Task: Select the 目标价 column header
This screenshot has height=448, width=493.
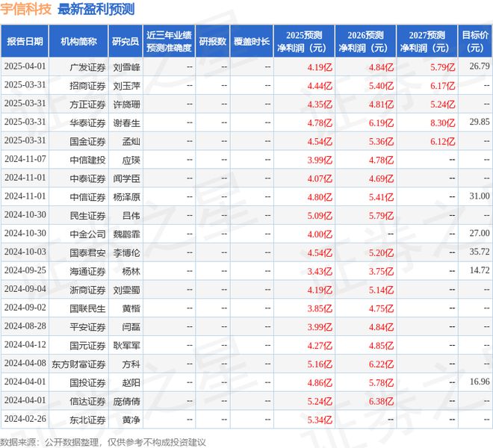Action: [x=475, y=41]
